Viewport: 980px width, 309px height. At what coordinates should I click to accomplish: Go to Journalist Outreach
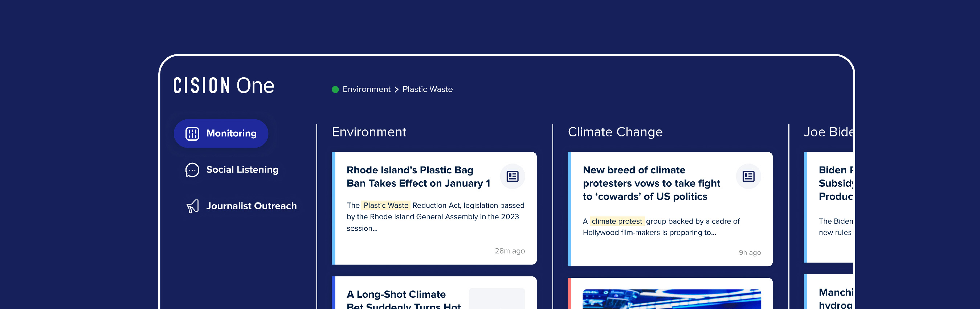pyautogui.click(x=251, y=206)
